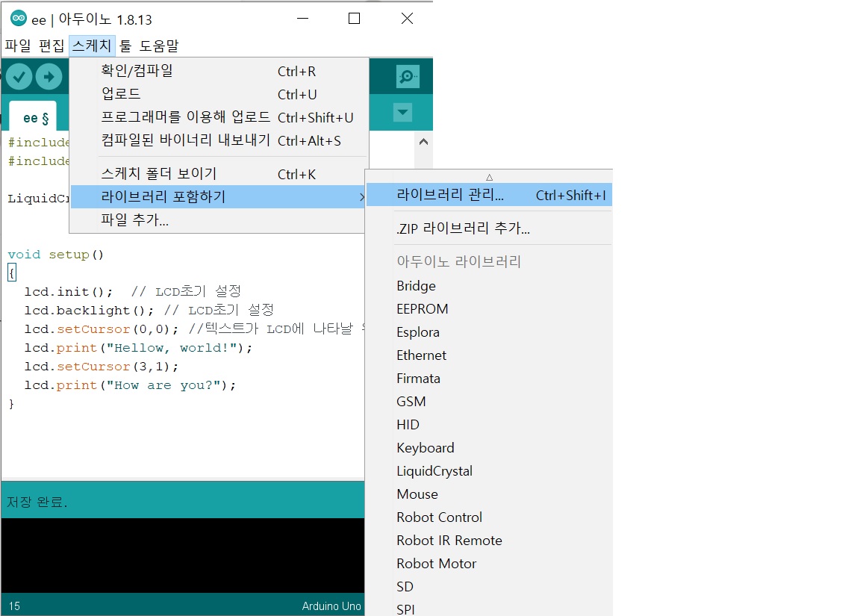Click the lcd.print("How are you?"); line
This screenshot has width=860, height=616.
click(x=130, y=385)
